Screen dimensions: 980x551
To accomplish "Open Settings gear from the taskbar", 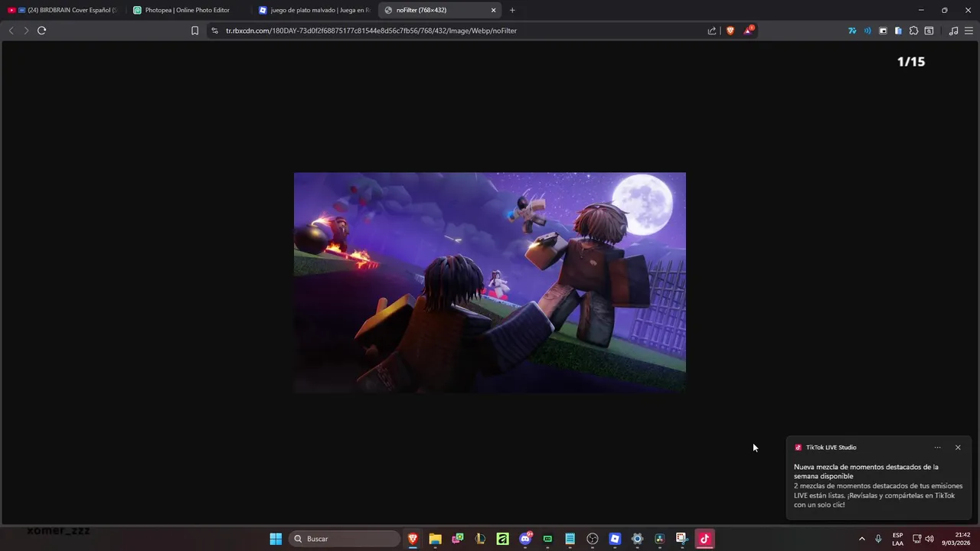I will tap(637, 539).
